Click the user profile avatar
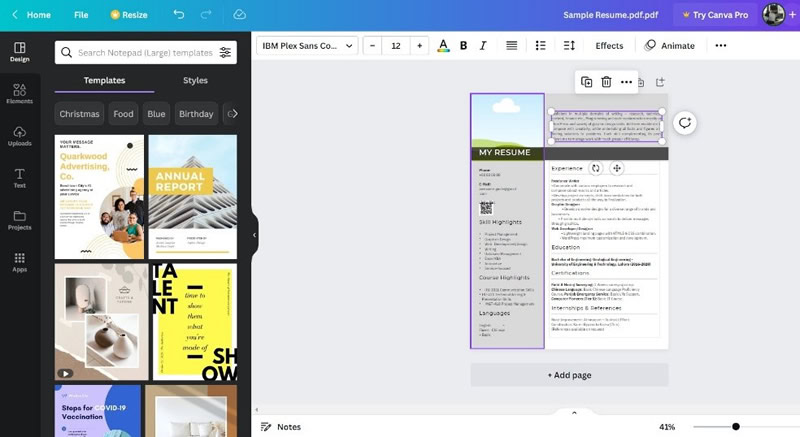This screenshot has height=437, width=800. coord(773,15)
